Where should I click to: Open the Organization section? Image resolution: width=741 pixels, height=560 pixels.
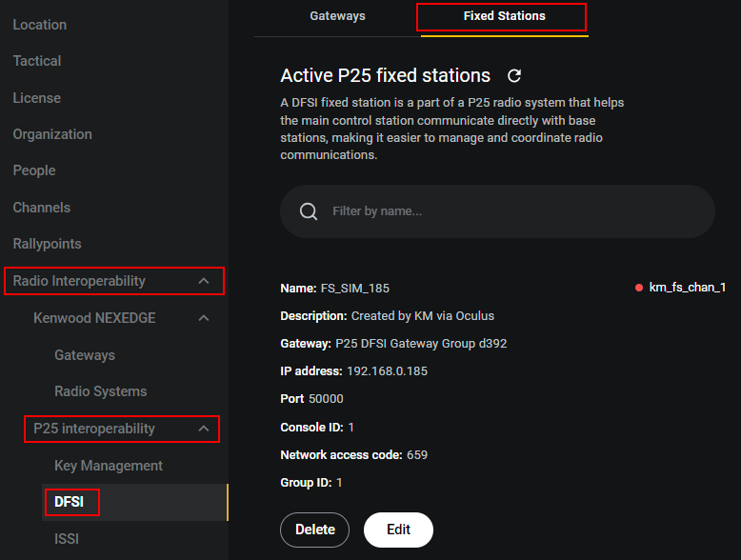pos(52,134)
